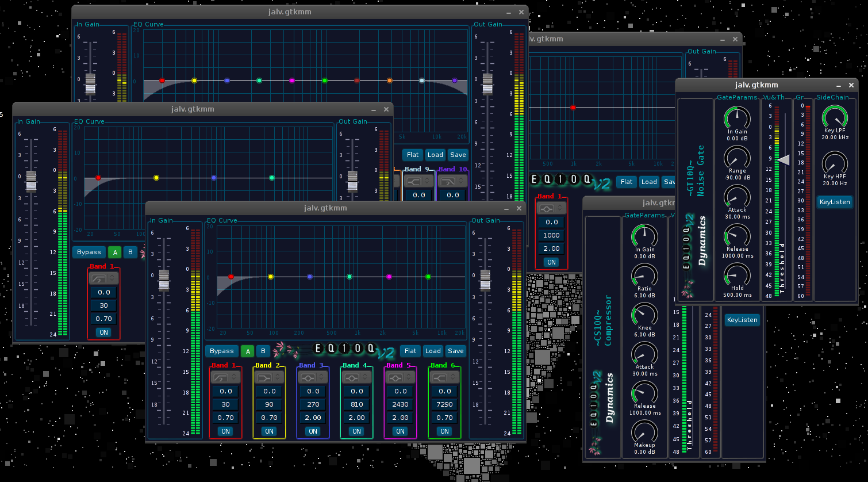Image resolution: width=868 pixels, height=482 pixels.
Task: Open the Band 9 filter type dropdown
Action: (418, 181)
